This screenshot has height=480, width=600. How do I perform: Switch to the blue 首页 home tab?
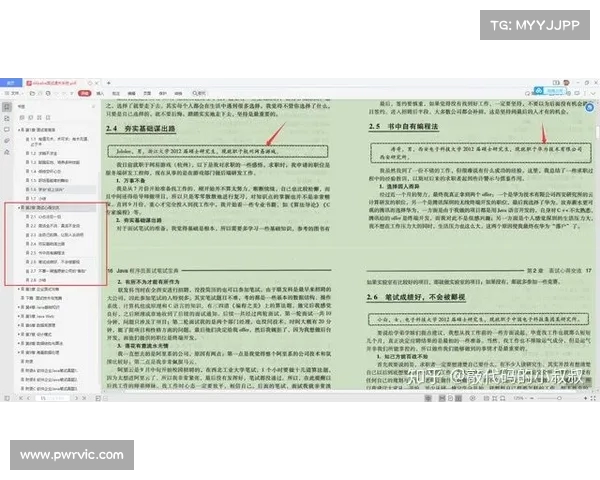click(x=11, y=82)
